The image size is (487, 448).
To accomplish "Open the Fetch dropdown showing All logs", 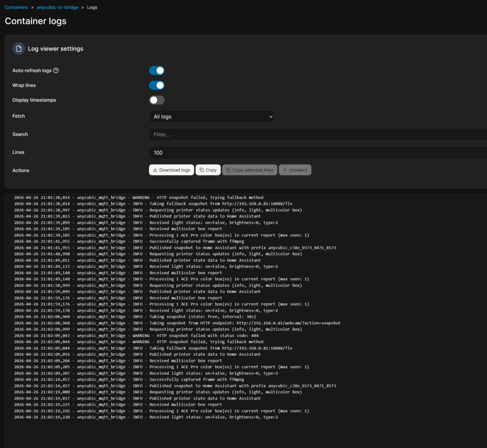I will point(212,116).
